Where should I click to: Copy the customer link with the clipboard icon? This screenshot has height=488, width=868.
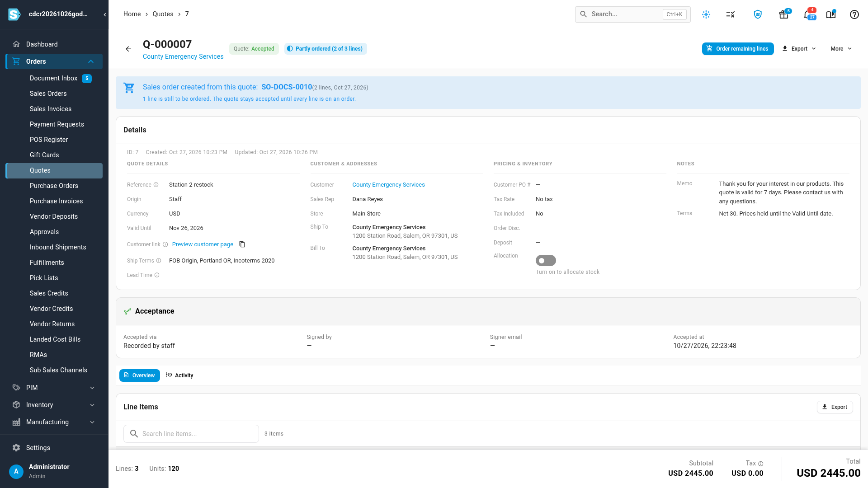coord(242,244)
